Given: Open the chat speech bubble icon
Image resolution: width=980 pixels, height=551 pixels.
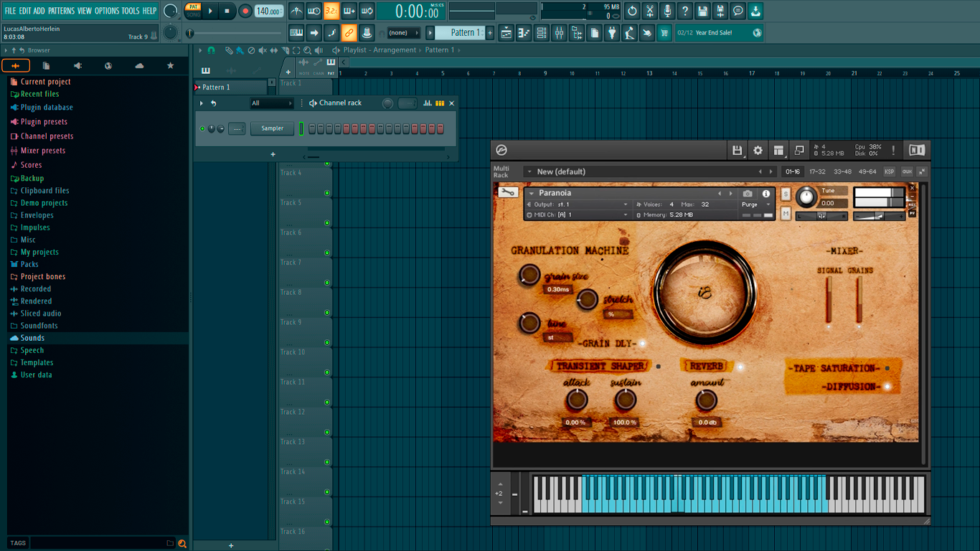Looking at the screenshot, I should click(x=738, y=11).
